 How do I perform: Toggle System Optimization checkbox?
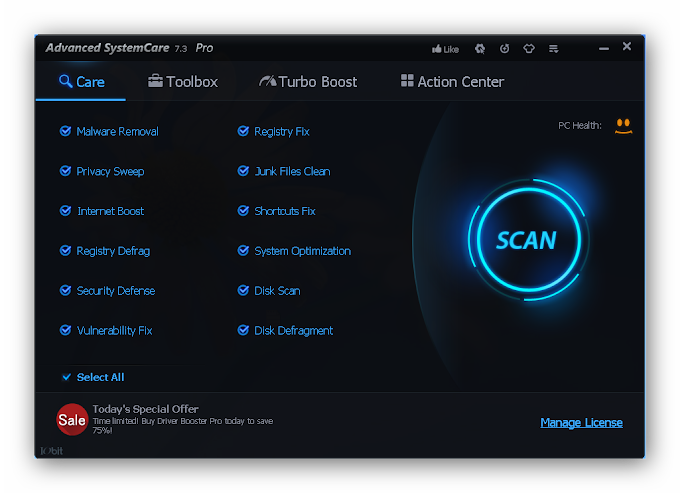coord(243,251)
